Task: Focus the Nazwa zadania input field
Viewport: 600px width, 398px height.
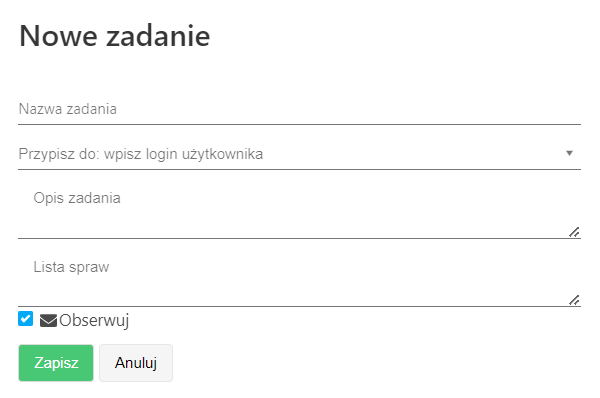Action: (299, 109)
